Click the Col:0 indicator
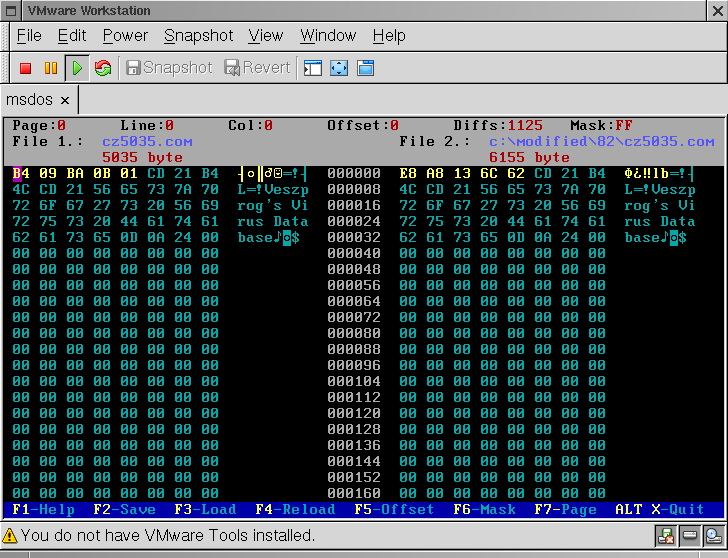Image resolution: width=728 pixels, height=558 pixels. click(250, 125)
